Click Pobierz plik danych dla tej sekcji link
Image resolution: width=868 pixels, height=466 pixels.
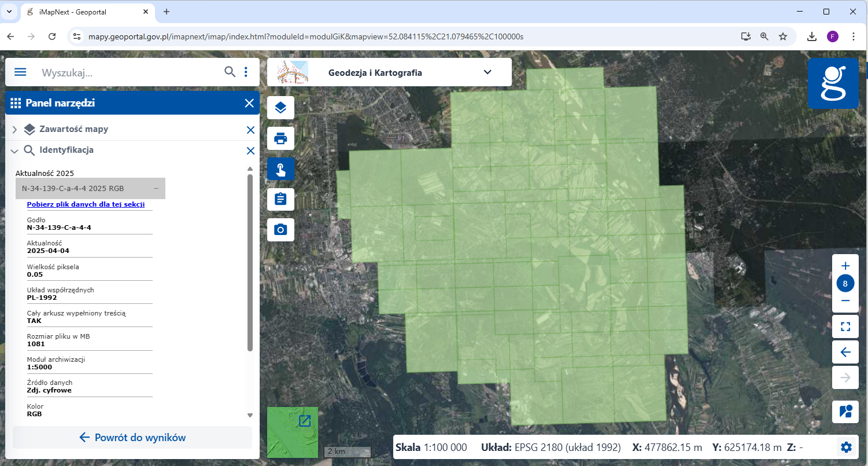[x=86, y=204]
